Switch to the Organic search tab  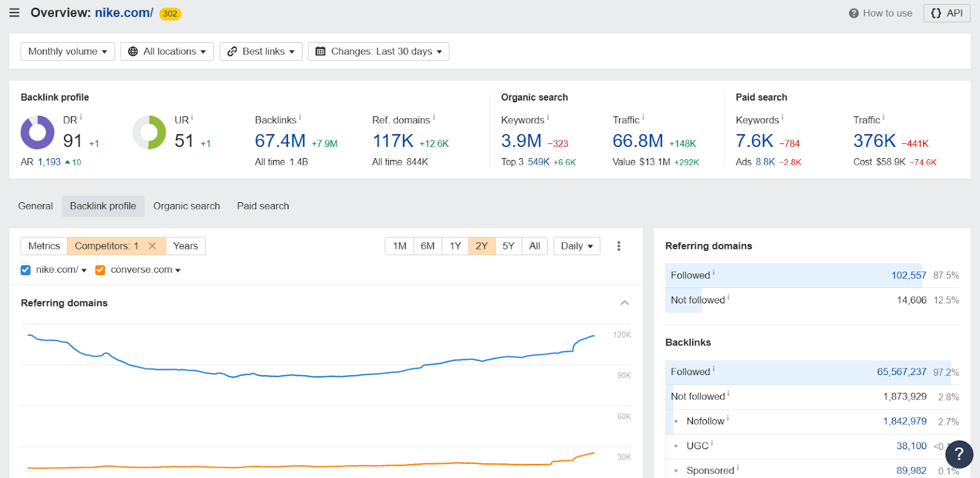[x=187, y=206]
